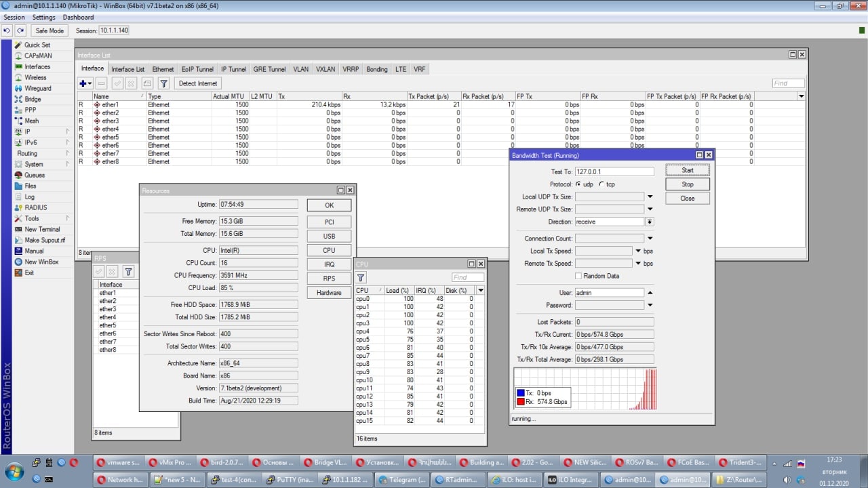Click the filter icon in Interface List toolbar
The image size is (868, 488).
(163, 83)
